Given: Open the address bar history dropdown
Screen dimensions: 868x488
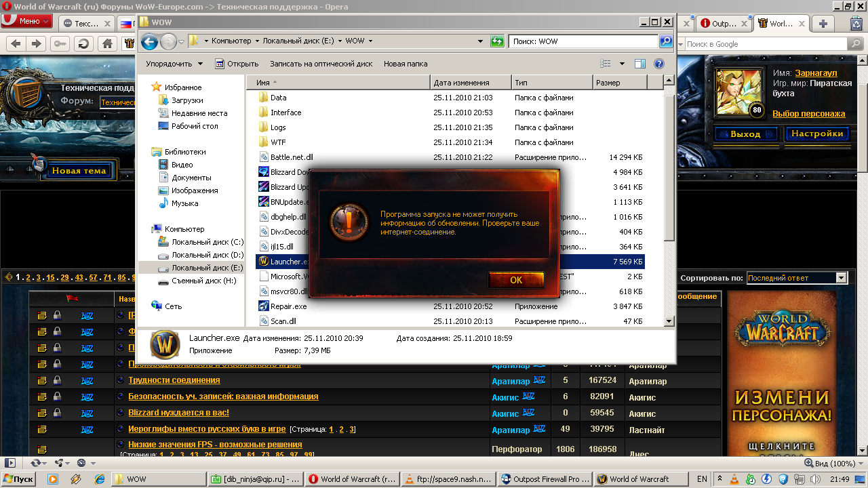Looking at the screenshot, I should click(x=480, y=41).
